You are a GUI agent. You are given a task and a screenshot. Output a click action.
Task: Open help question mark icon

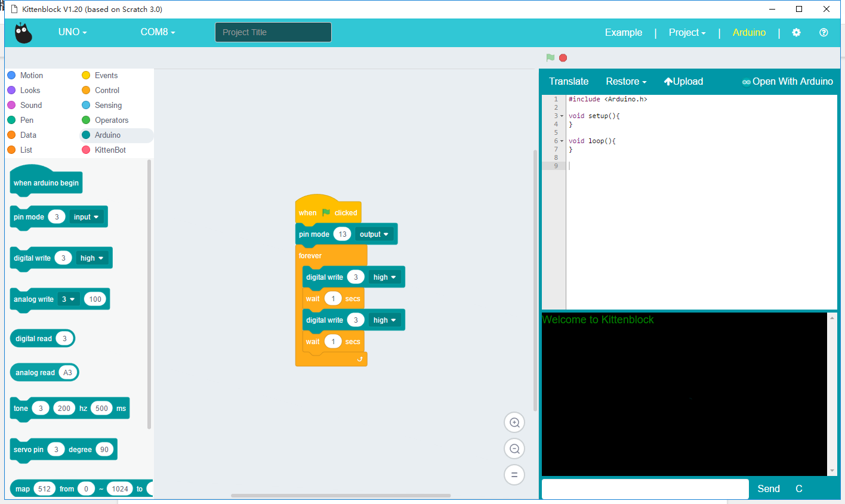[824, 33]
